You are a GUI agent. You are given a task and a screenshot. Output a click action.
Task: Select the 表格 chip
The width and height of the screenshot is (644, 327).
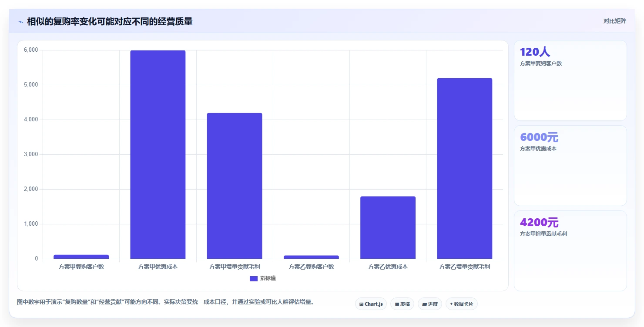(x=402, y=304)
